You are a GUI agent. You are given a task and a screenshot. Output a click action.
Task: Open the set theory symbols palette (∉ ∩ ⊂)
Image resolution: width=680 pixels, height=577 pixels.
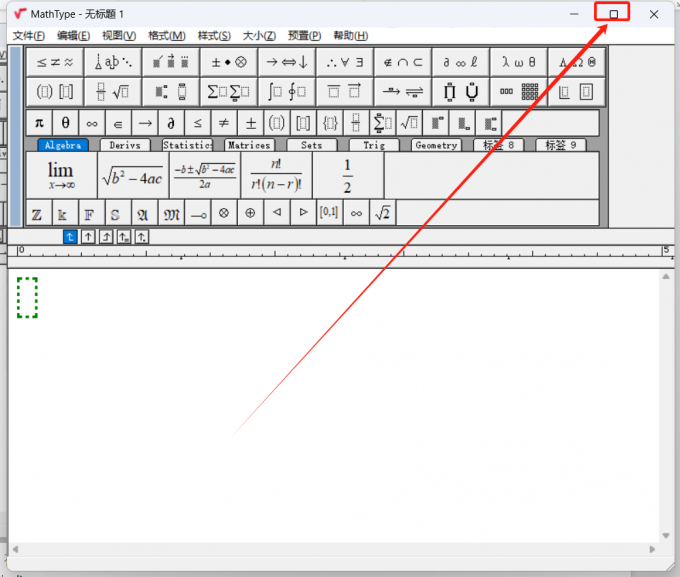pyautogui.click(x=403, y=62)
